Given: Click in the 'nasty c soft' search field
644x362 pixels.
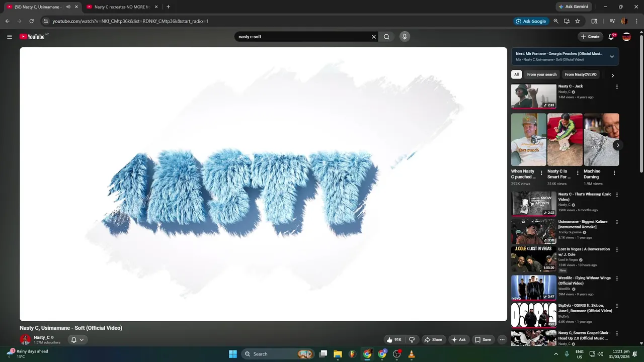Looking at the screenshot, I should (x=302, y=37).
